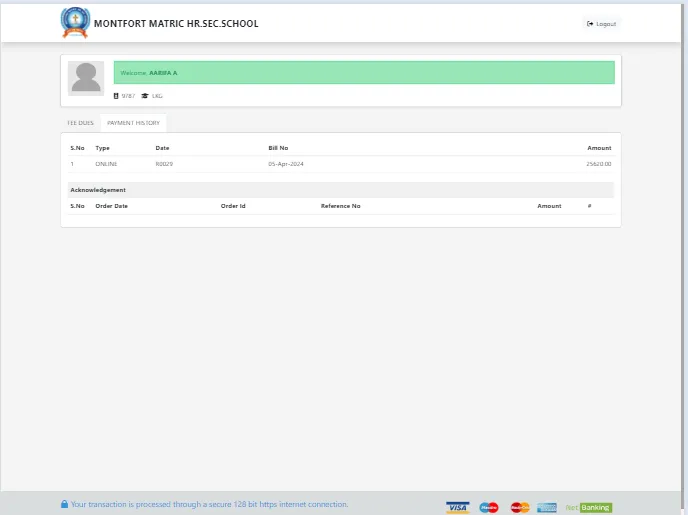Click the ONLINE payment type cell
Image resolution: width=688 pixels, height=515 pixels.
coord(106,164)
